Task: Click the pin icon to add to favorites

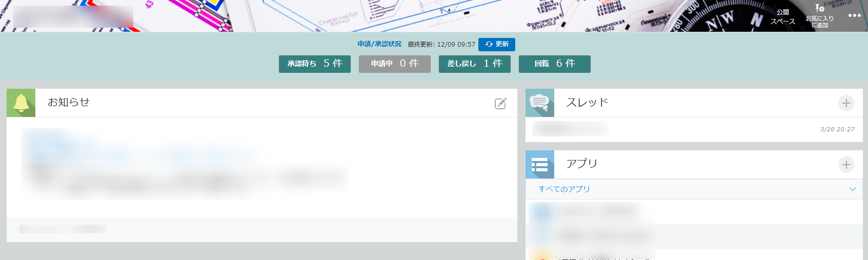Action: tap(819, 9)
